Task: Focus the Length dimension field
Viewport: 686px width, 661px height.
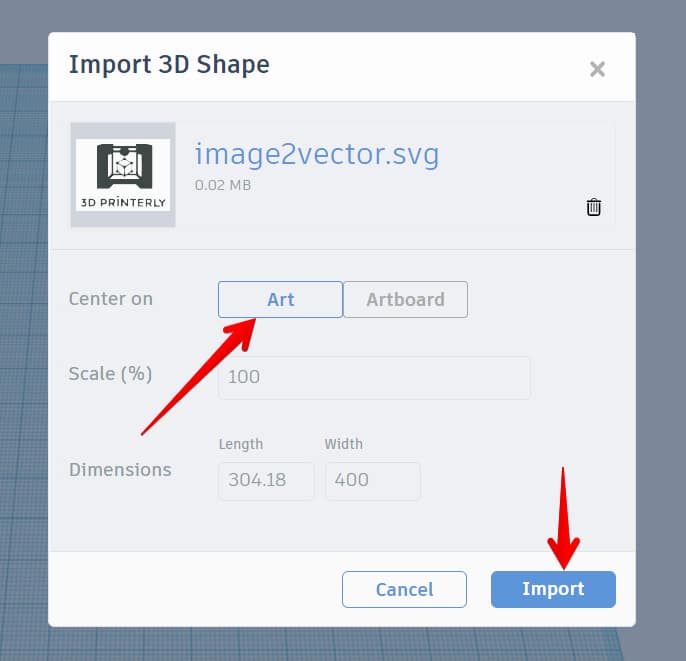Action: (266, 480)
